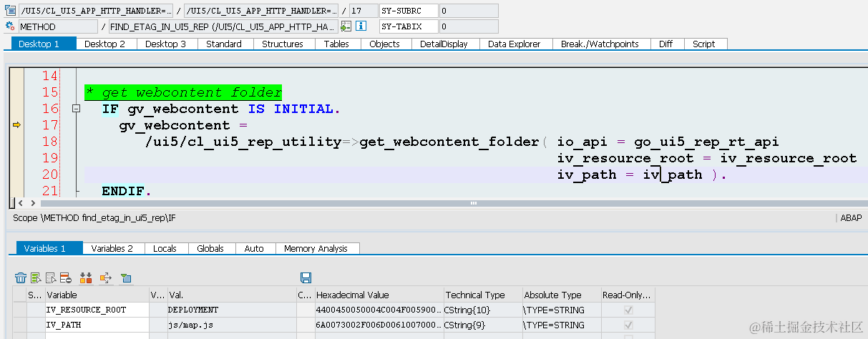This screenshot has width=868, height=339.
Task: Open the Globals tab
Action: coord(210,248)
